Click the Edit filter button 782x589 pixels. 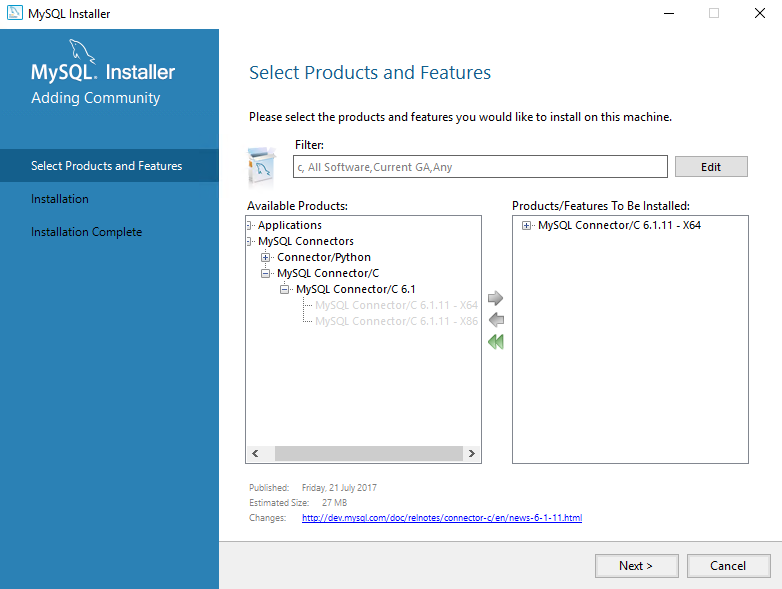(x=711, y=167)
